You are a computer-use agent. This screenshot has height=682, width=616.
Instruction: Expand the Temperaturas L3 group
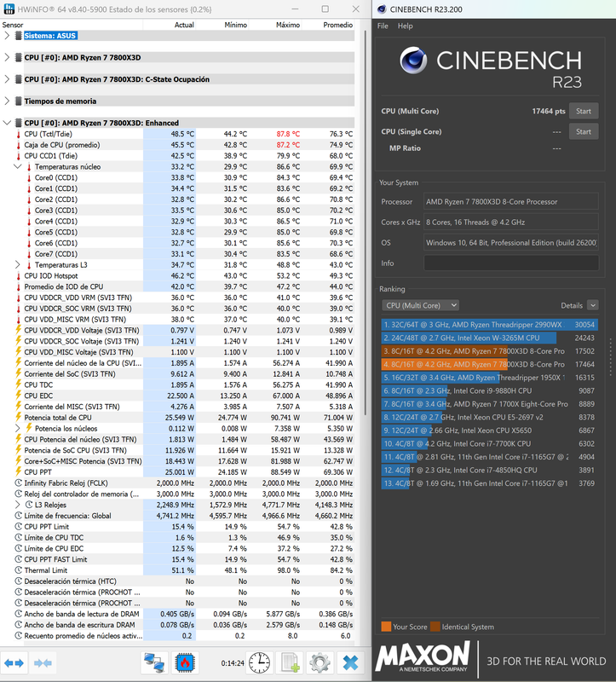17,264
